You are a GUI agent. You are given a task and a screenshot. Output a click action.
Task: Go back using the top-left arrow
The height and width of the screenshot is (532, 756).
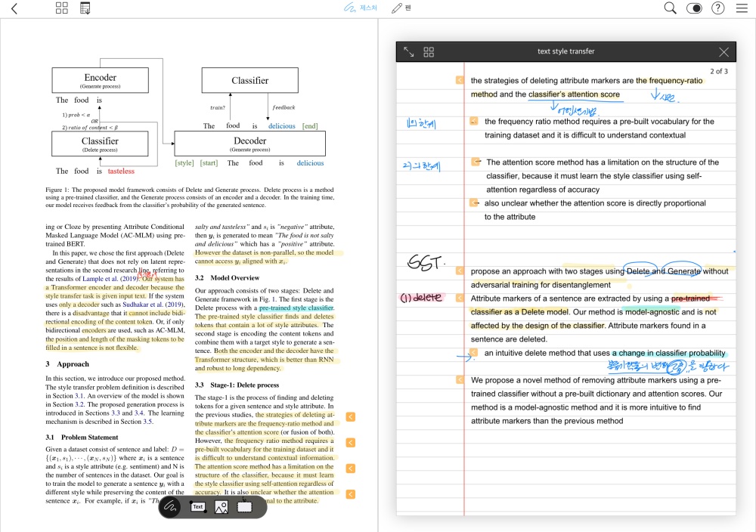tap(14, 9)
